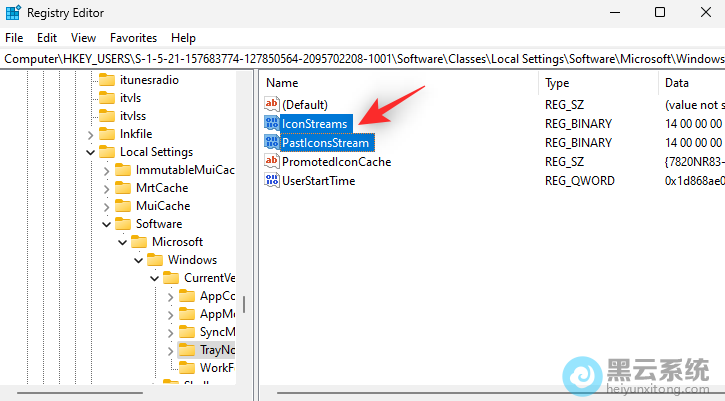Viewport: 725px width, 401px height.
Task: Click the binary icon next to IconStreams
Action: click(271, 124)
